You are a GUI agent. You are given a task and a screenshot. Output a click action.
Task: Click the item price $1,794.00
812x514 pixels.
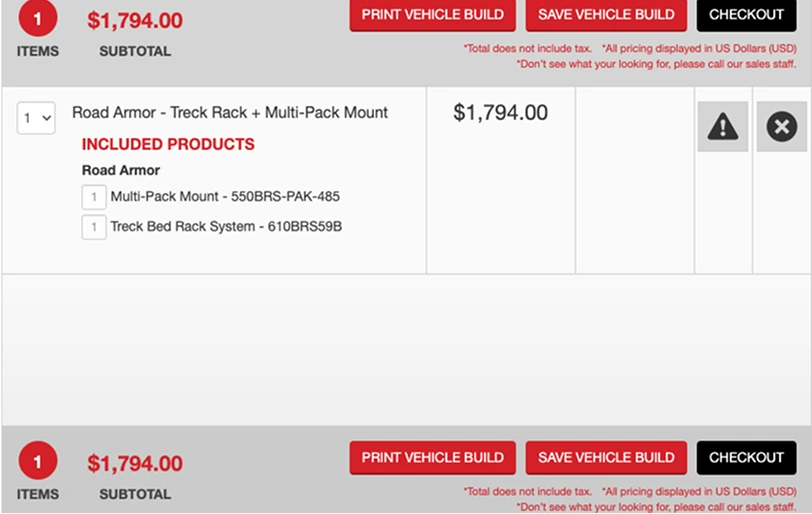500,113
